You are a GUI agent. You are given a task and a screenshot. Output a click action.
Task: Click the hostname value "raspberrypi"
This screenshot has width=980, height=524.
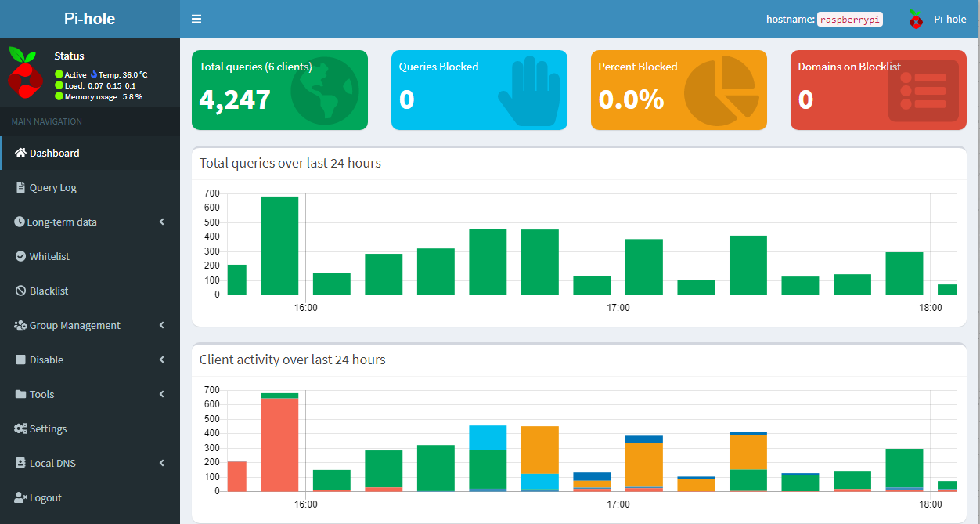[x=850, y=20]
